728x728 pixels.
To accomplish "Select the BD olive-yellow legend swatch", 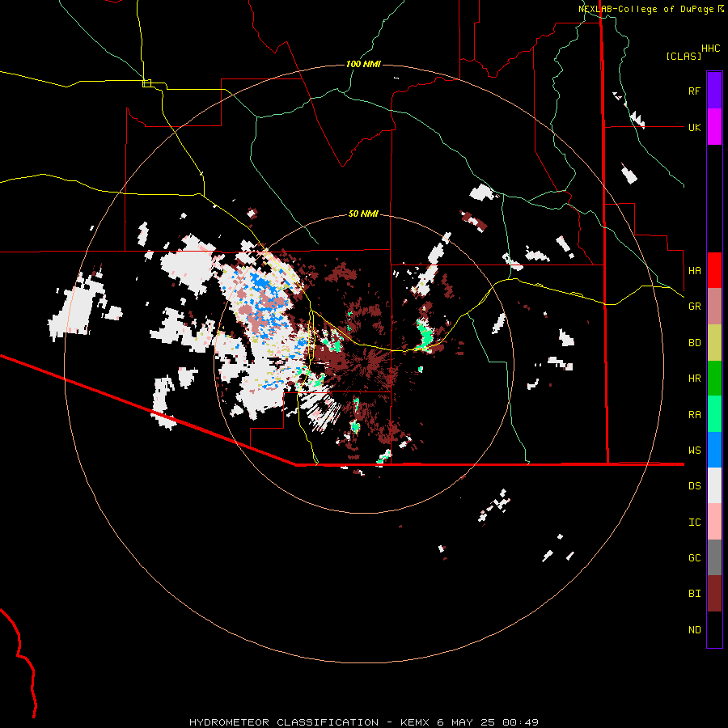I will click(714, 343).
